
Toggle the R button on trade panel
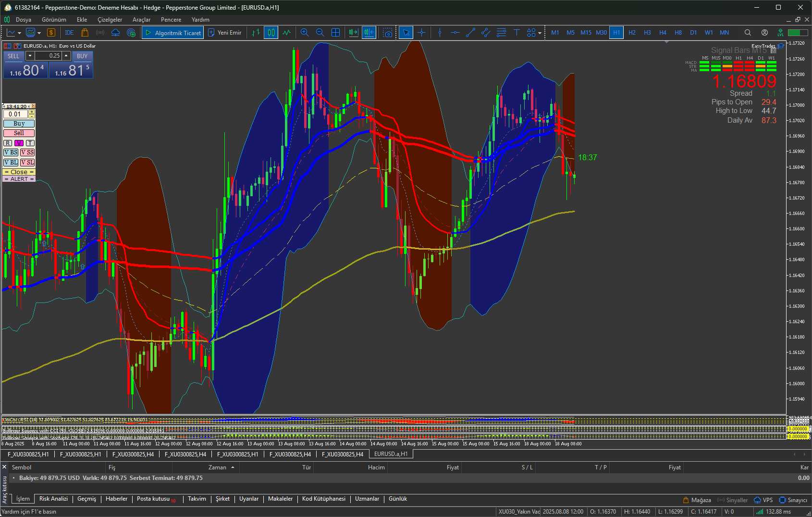pos(8,143)
